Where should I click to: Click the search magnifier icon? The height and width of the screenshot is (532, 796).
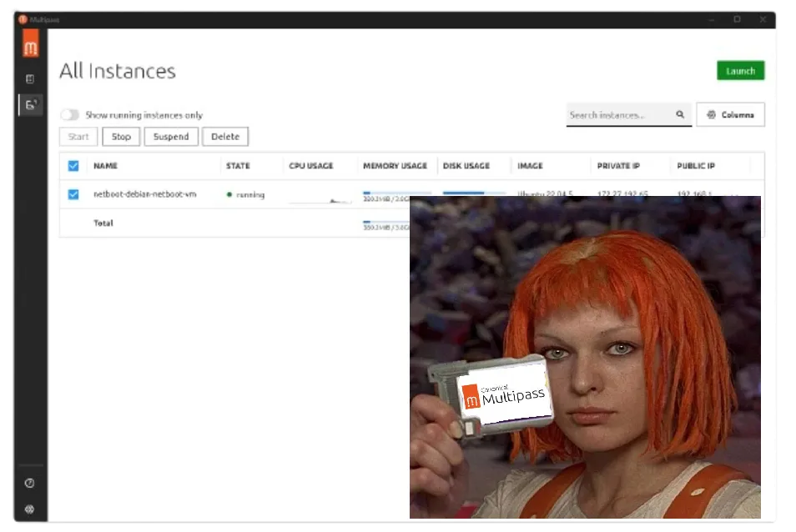coord(680,115)
